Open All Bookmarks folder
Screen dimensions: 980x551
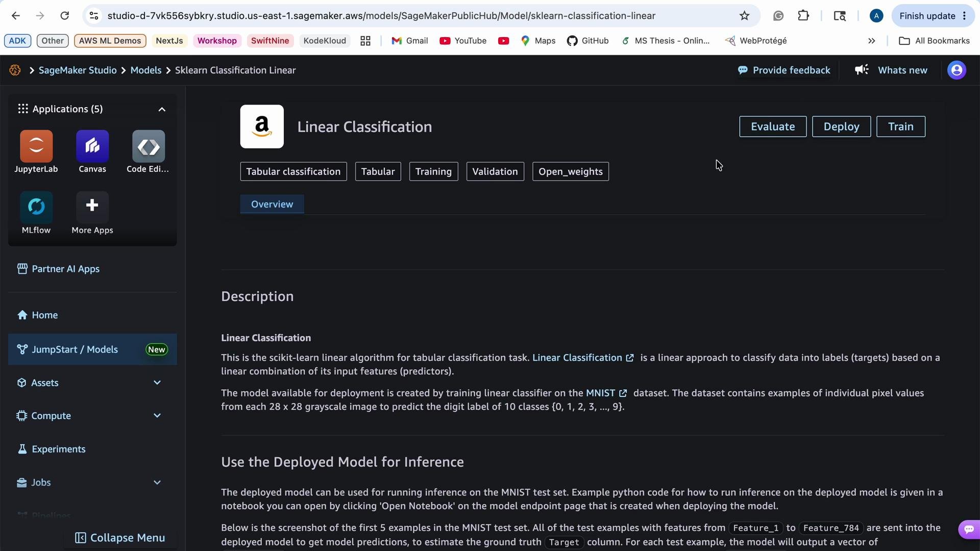pos(934,41)
